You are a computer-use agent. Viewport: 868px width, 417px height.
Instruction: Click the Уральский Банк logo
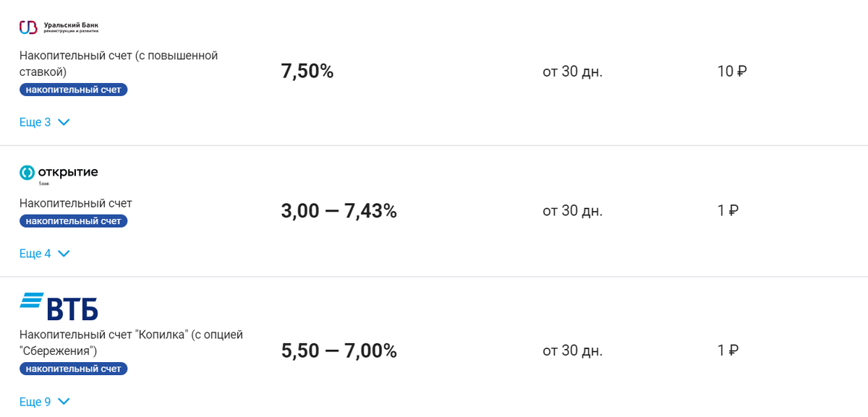point(59,27)
